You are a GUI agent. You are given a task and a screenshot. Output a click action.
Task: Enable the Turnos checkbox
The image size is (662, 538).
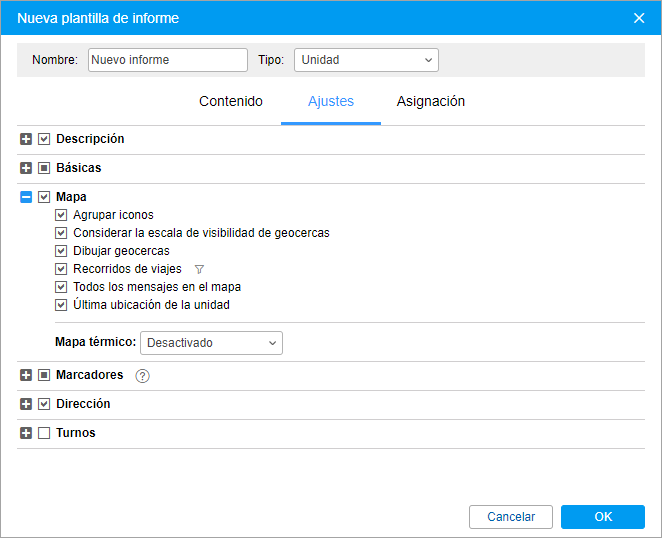pyautogui.click(x=44, y=433)
